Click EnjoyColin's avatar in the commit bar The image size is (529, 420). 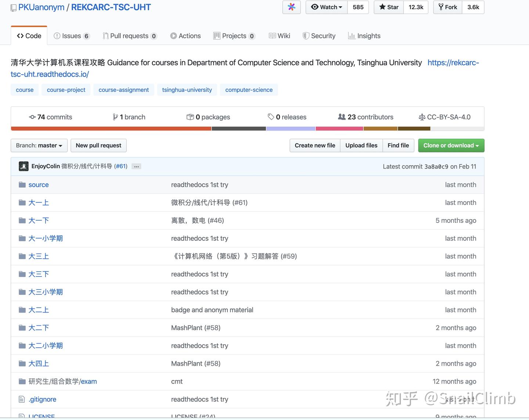point(24,166)
